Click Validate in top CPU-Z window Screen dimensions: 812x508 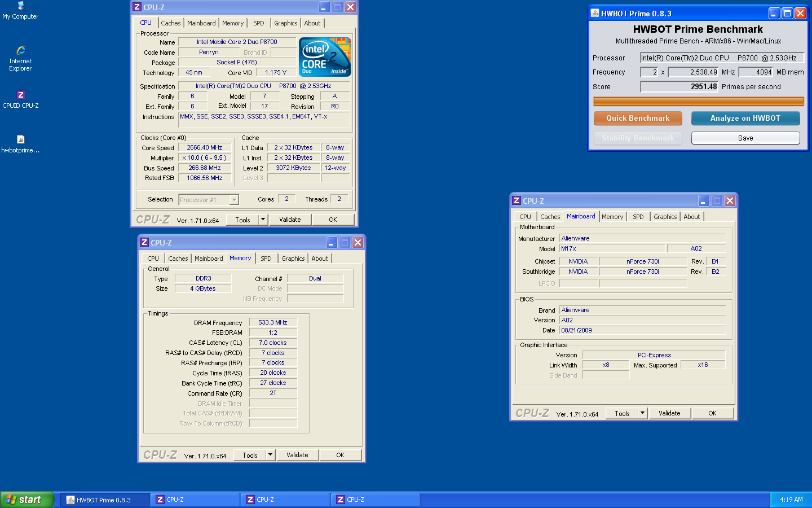[290, 220]
